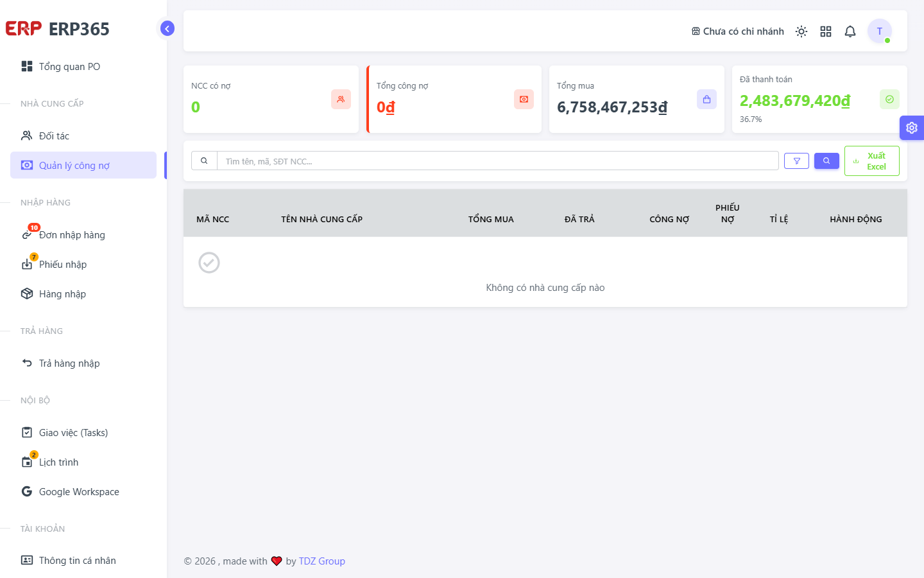Click the blue search button
This screenshot has height=578, width=924.
coord(826,161)
